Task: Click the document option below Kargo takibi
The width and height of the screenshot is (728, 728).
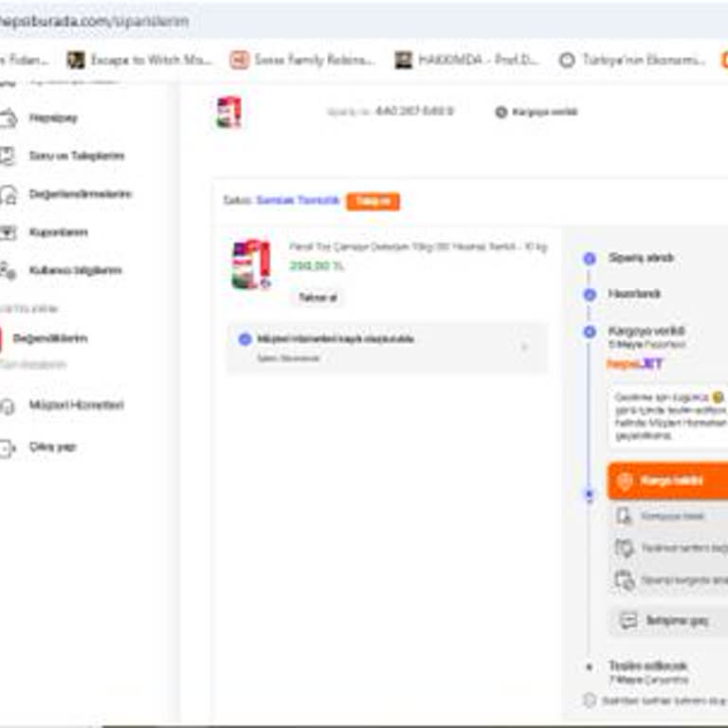Action: click(x=668, y=517)
